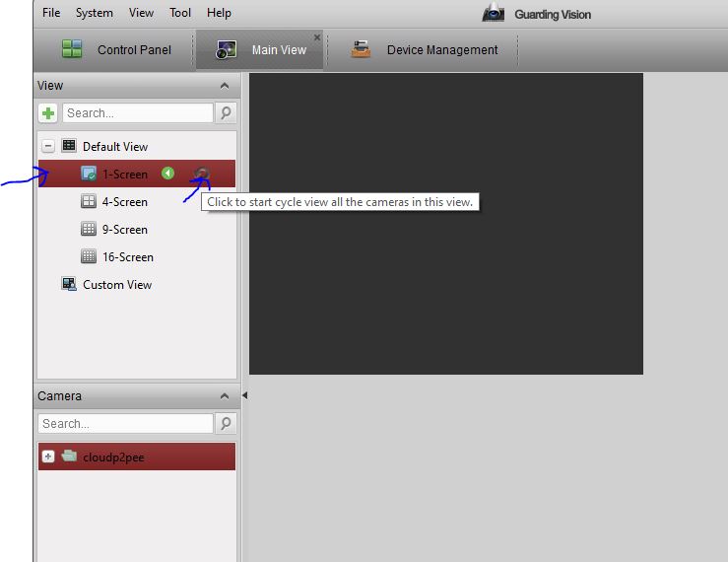Click the 16-Screen layout icon
Screen dimensions: 728x562
(89, 256)
